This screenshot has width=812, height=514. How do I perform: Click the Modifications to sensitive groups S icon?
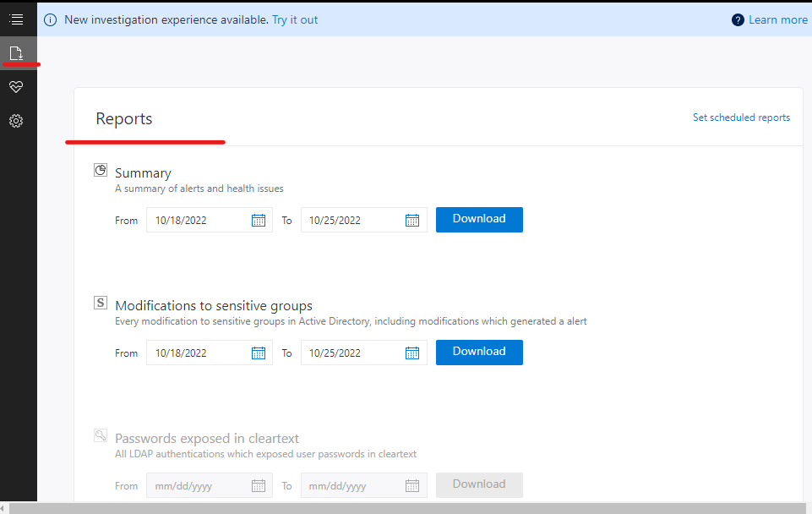[101, 303]
